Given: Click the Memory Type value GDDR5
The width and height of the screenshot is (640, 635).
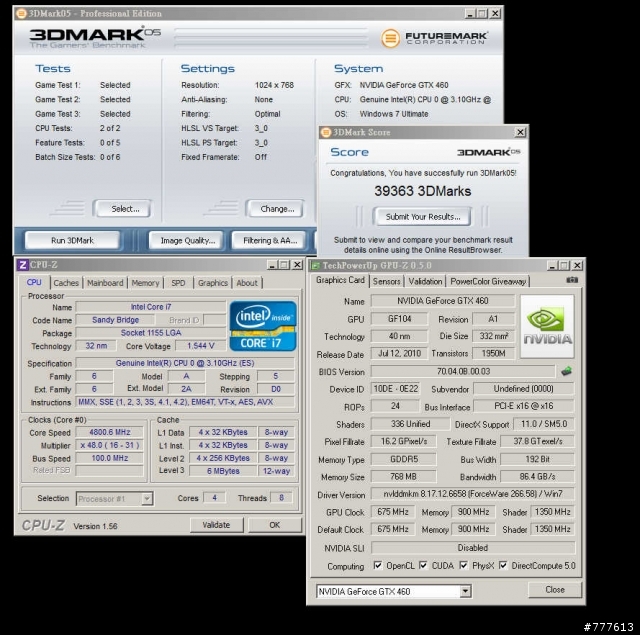Looking at the screenshot, I should point(404,459).
